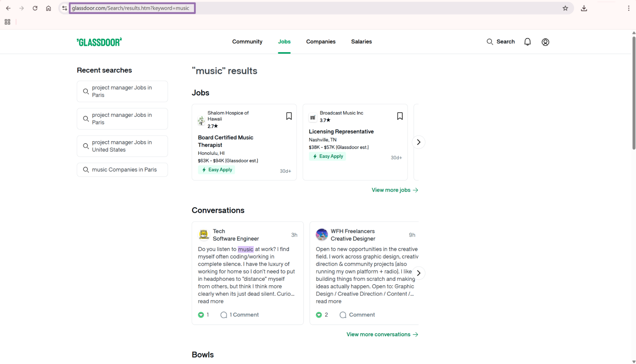Open the WFH Freelancers bowl name

353,231
